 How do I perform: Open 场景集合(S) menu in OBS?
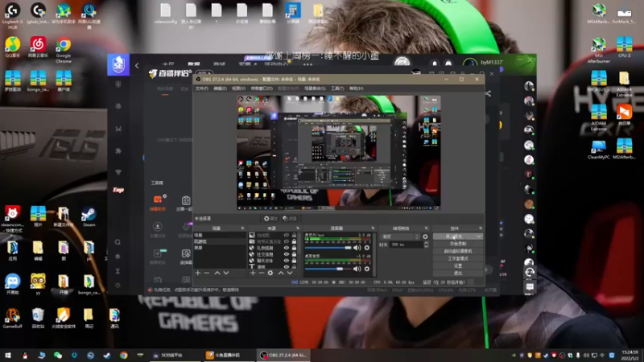315,88
